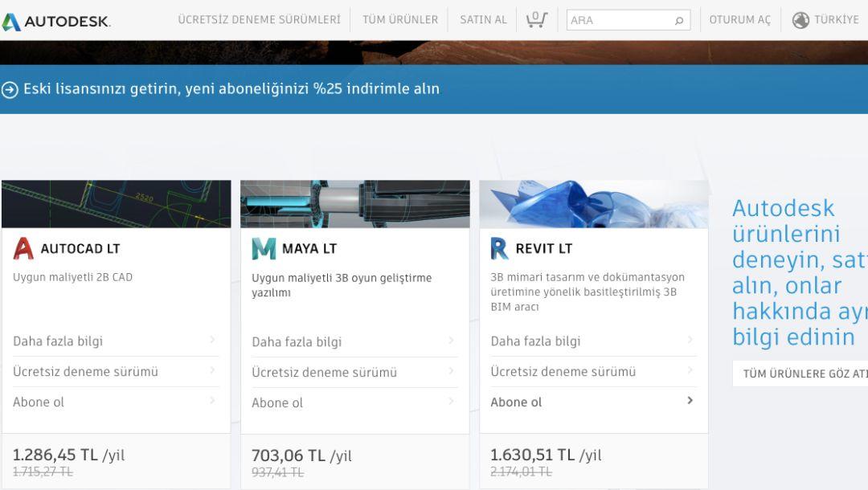Viewport: 868px width, 490px height.
Task: Click chevron beside Maya LT Daha fazla bilgi
Action: pos(451,340)
